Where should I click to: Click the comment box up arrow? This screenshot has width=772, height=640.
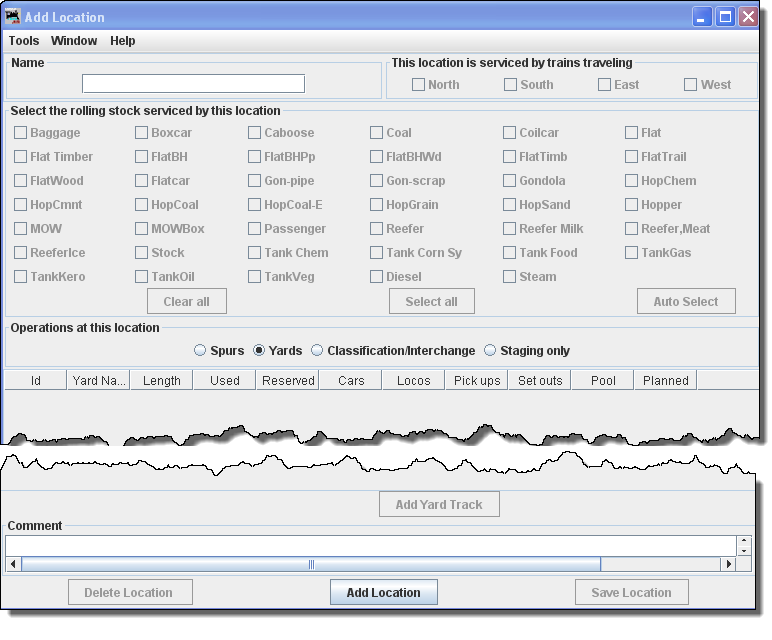744,541
